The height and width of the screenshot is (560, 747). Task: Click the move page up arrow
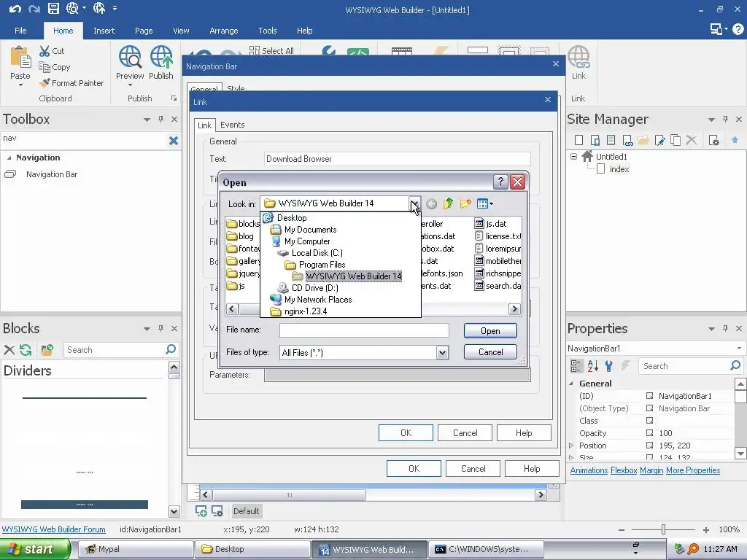coord(735,139)
